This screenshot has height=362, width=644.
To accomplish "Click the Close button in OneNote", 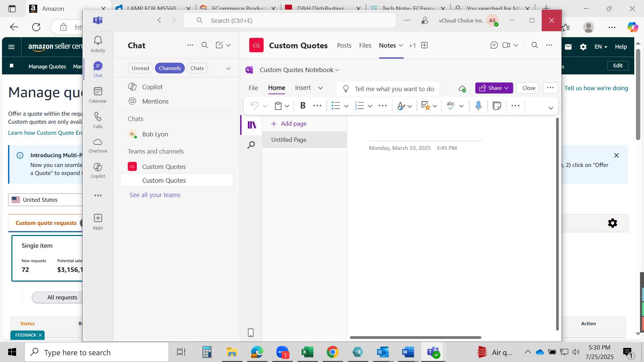I will (x=528, y=88).
